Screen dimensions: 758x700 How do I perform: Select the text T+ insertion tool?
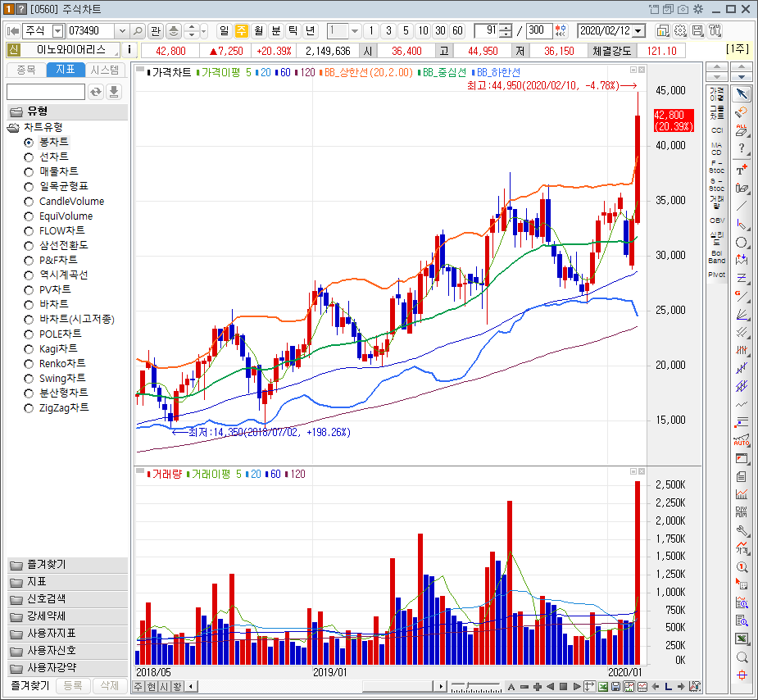pyautogui.click(x=742, y=169)
